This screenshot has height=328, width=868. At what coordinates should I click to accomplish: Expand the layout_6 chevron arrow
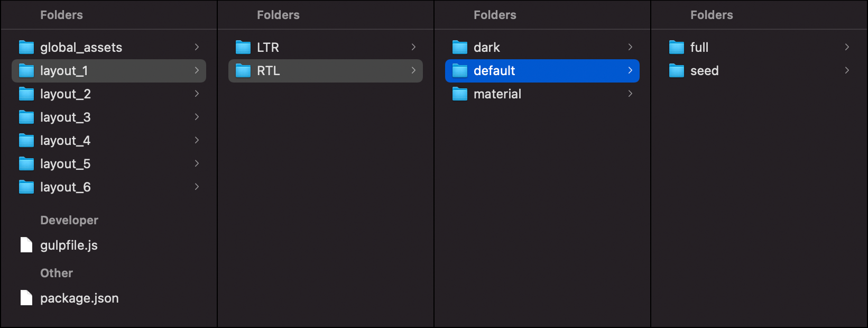pos(197,187)
